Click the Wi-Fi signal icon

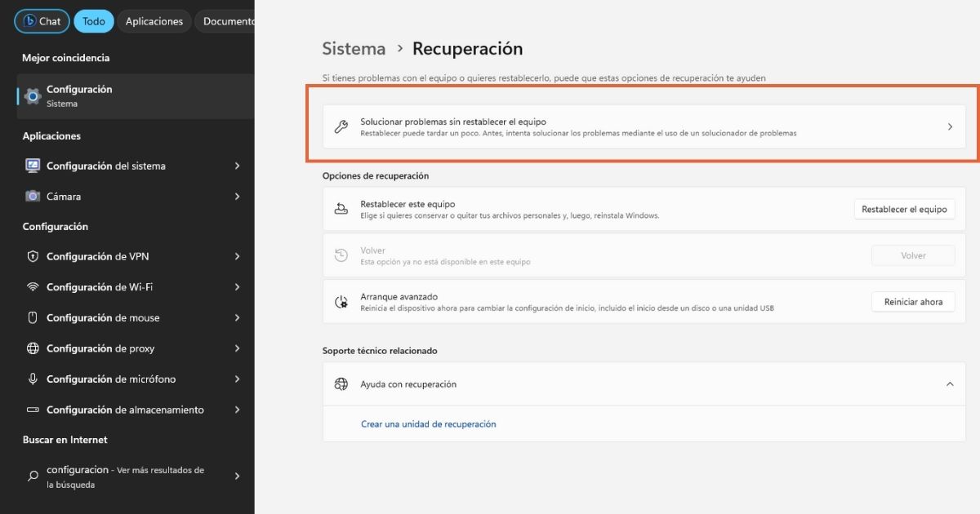33,287
